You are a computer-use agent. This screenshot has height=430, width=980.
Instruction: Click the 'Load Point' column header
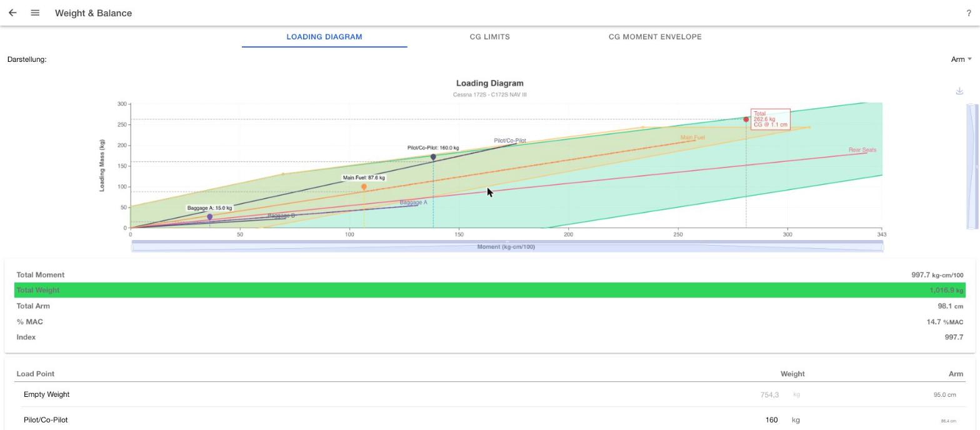point(36,374)
